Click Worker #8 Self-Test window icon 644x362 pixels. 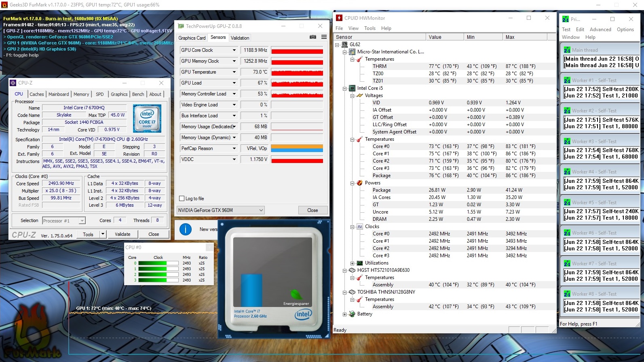tap(567, 294)
